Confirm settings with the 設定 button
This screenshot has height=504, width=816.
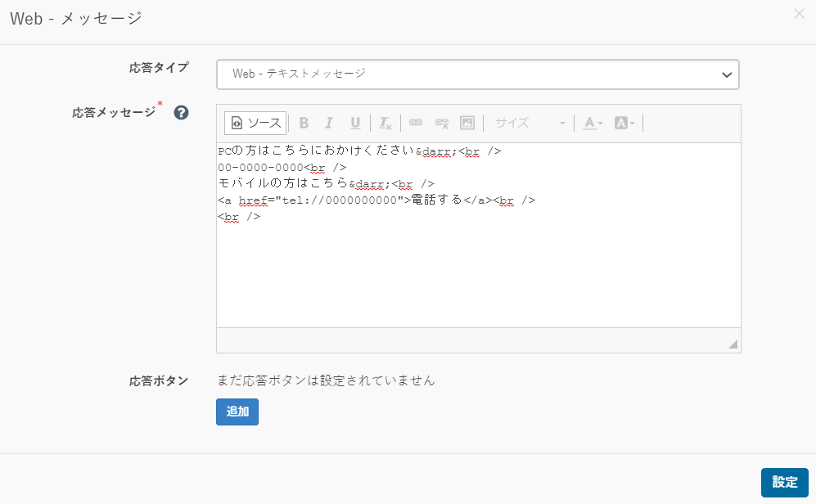pyautogui.click(x=785, y=482)
